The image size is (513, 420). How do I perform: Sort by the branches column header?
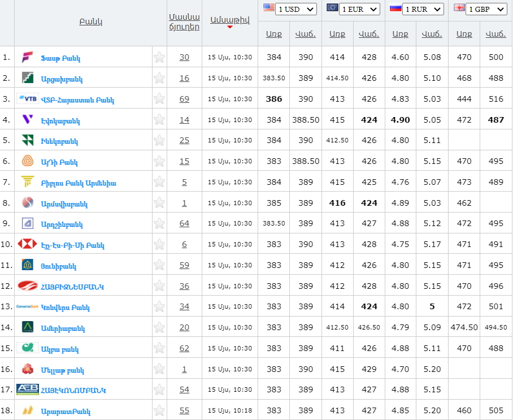(184, 22)
